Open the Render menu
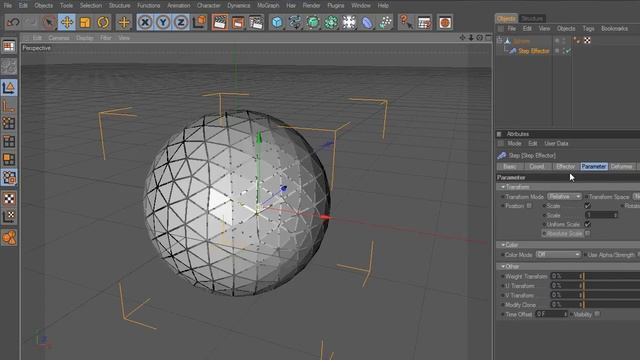 pos(311,5)
